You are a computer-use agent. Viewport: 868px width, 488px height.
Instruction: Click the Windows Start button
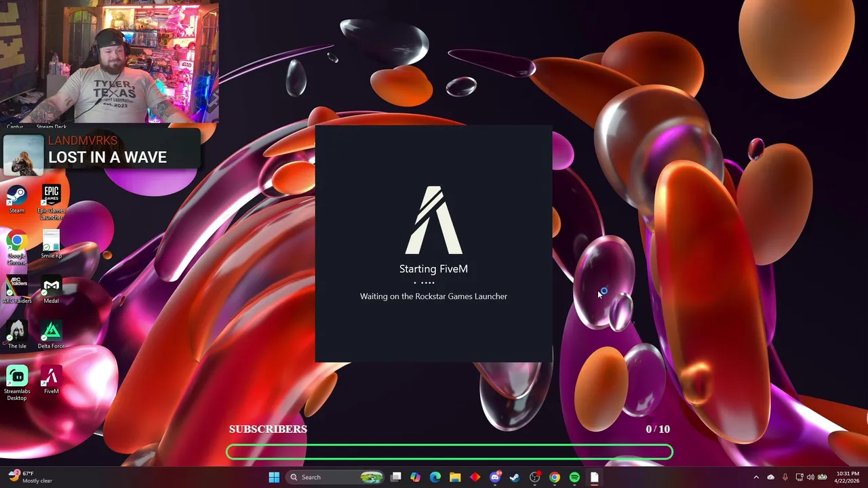274,477
